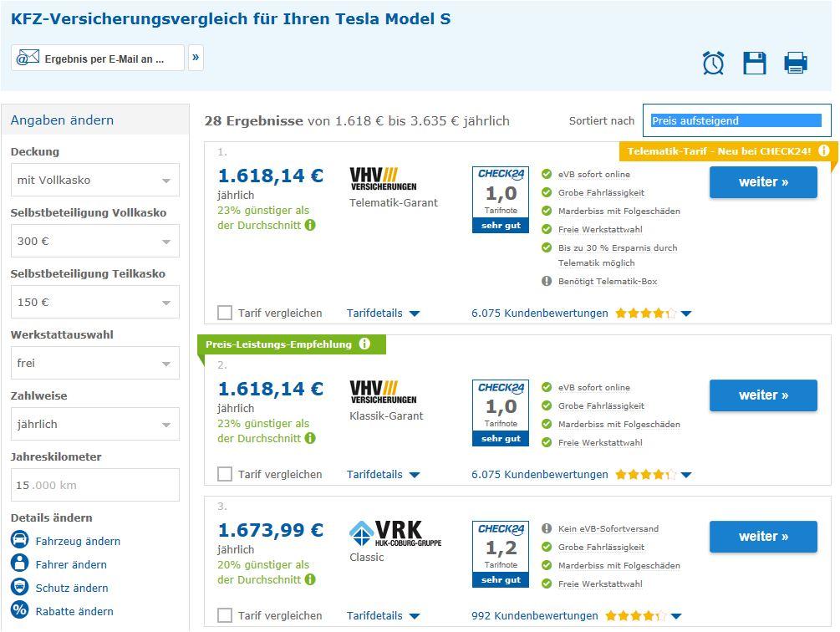Click the Telematik-Tarif info icon
Viewport: 840px width, 632px height.
point(824,150)
